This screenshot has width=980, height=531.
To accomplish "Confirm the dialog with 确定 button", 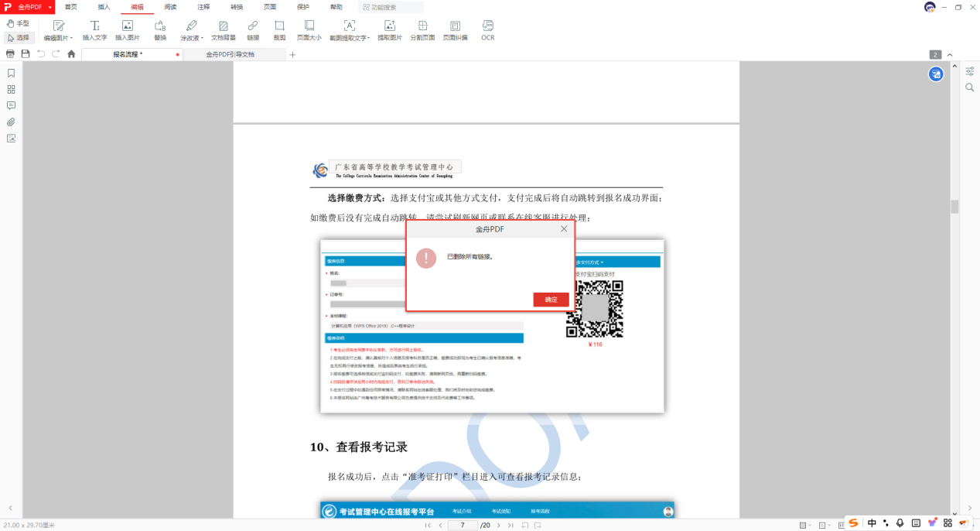I will coord(551,300).
